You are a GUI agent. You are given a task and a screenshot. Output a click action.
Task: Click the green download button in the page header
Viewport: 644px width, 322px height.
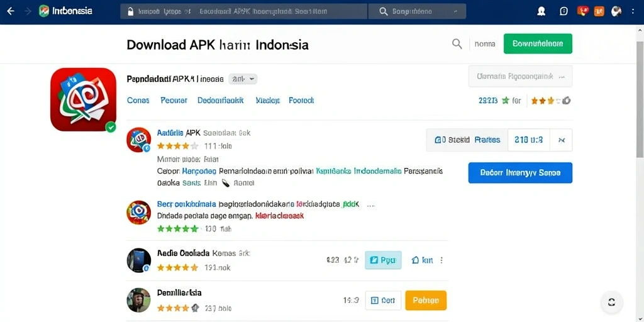[x=538, y=43]
